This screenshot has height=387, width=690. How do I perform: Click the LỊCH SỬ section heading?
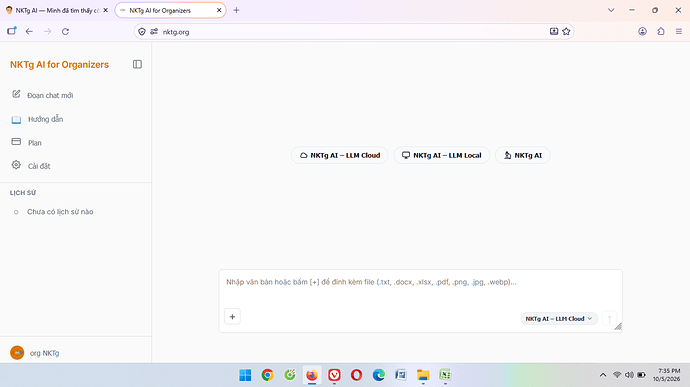(23, 193)
